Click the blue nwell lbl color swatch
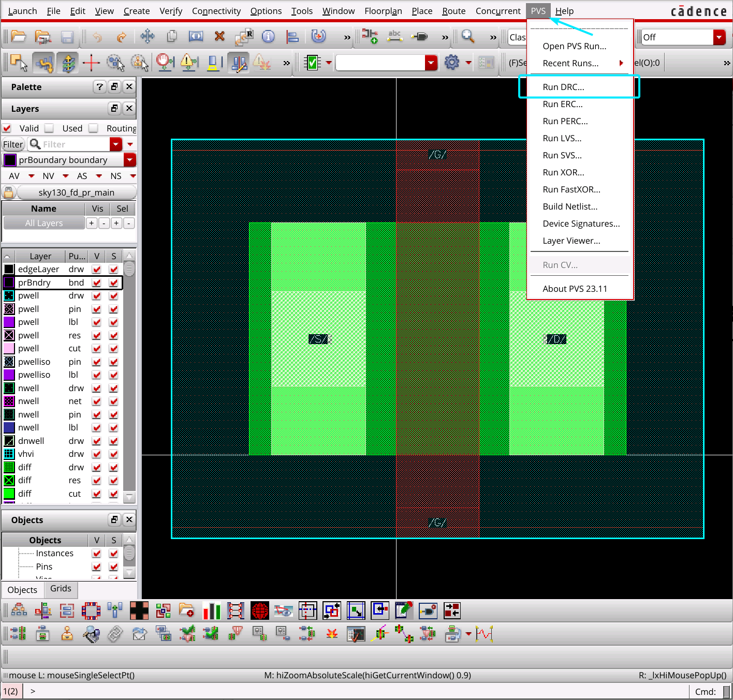Viewport: 733px width, 700px height. [x=9, y=427]
